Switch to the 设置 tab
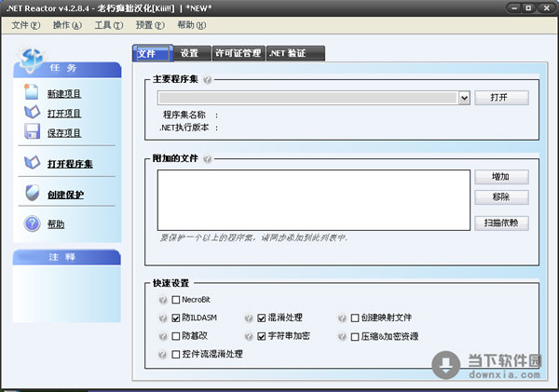 [193, 53]
